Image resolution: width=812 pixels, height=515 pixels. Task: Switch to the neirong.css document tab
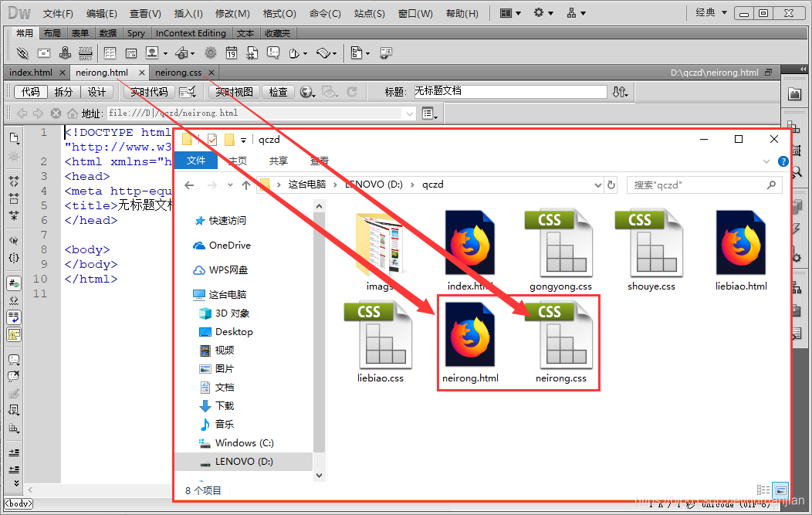click(x=178, y=73)
